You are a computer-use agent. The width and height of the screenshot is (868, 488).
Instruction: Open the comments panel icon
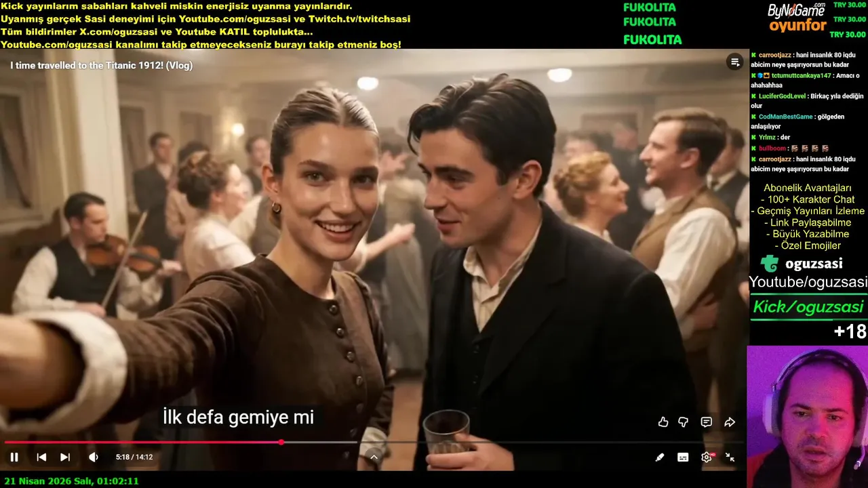point(707,422)
